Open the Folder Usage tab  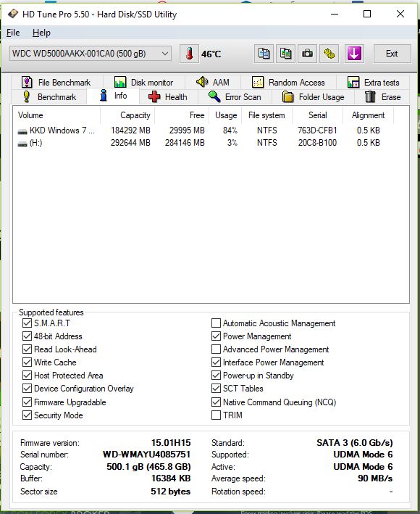[313, 97]
